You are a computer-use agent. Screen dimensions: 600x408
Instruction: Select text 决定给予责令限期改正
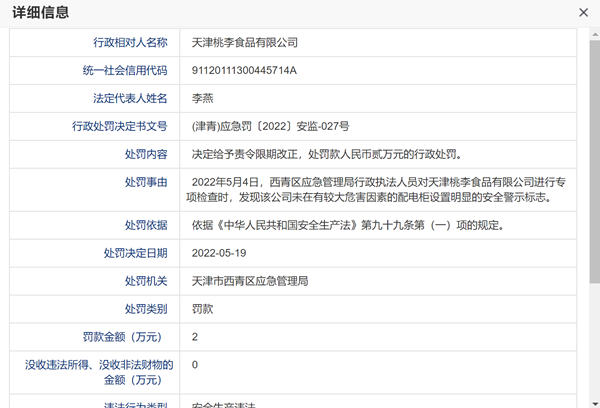point(245,154)
